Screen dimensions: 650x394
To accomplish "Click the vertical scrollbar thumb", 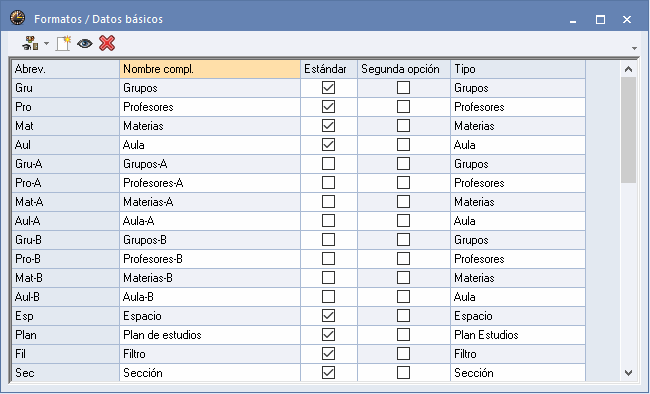I will click(628, 130).
